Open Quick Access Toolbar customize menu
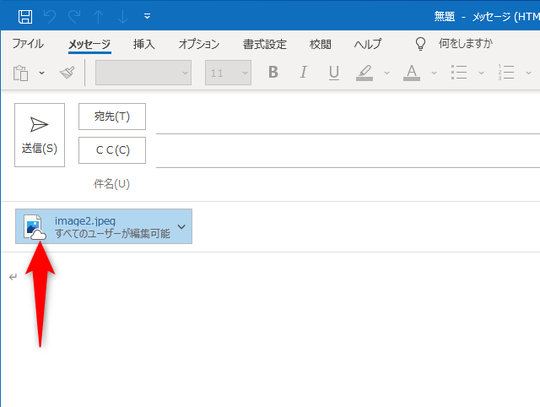Image resolution: width=540 pixels, height=407 pixels. [147, 16]
